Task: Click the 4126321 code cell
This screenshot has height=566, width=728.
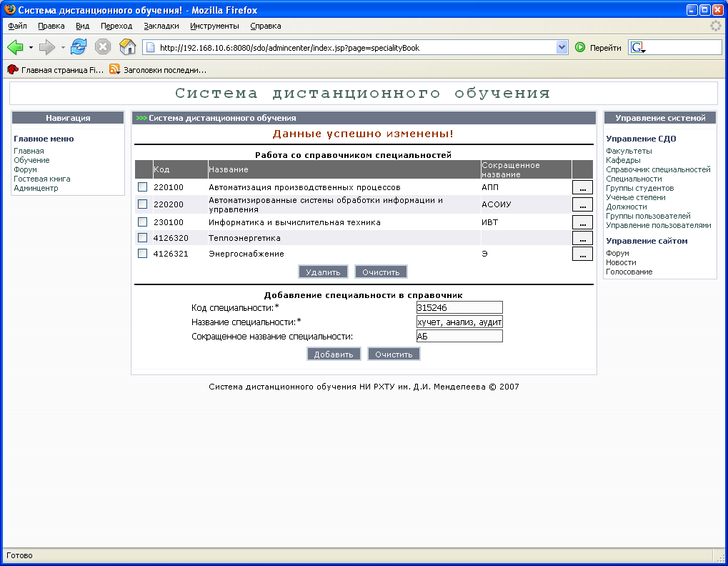Action: (171, 254)
